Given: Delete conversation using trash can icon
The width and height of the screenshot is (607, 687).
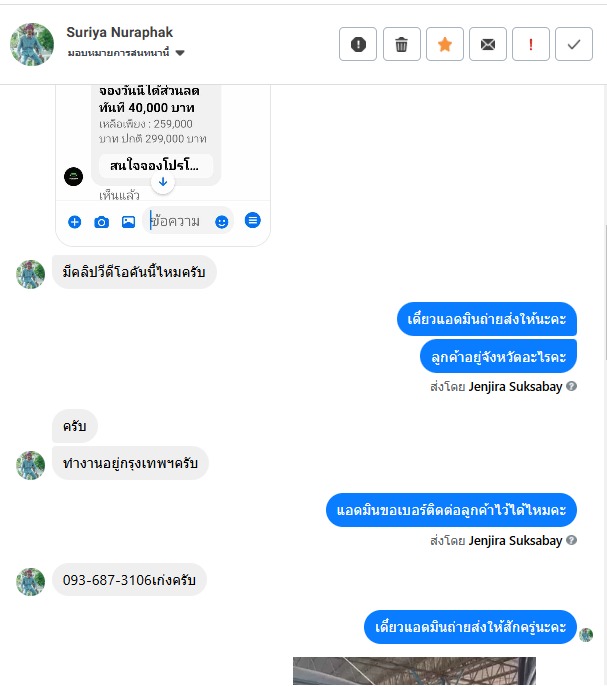Looking at the screenshot, I should [x=401, y=44].
